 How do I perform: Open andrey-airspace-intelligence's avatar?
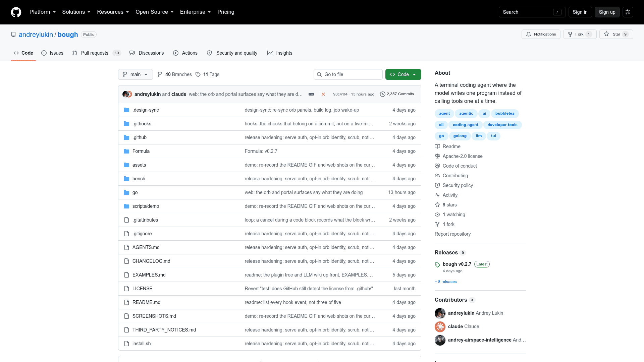click(440, 340)
